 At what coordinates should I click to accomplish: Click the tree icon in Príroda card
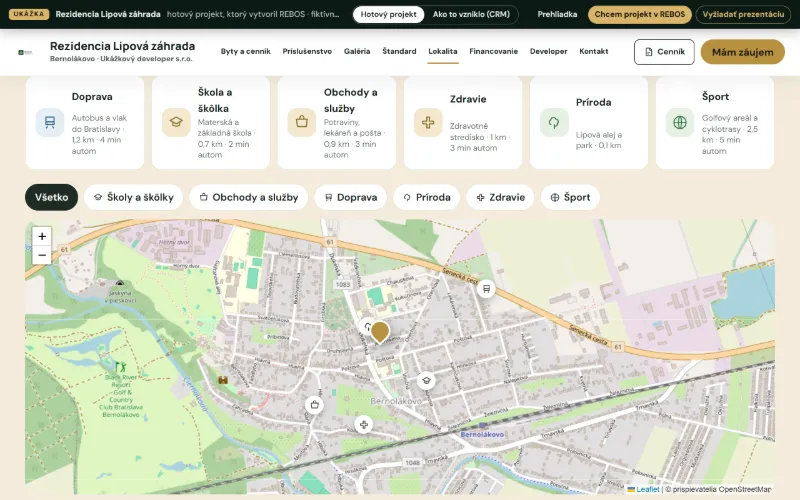[554, 122]
